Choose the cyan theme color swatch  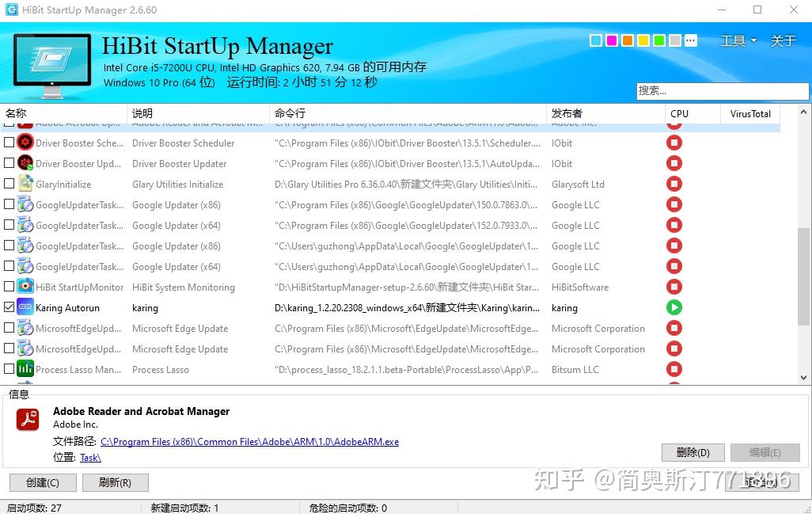click(596, 40)
